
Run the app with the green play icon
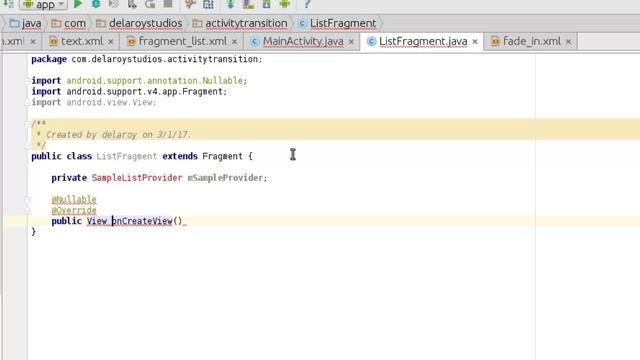(78, 4)
